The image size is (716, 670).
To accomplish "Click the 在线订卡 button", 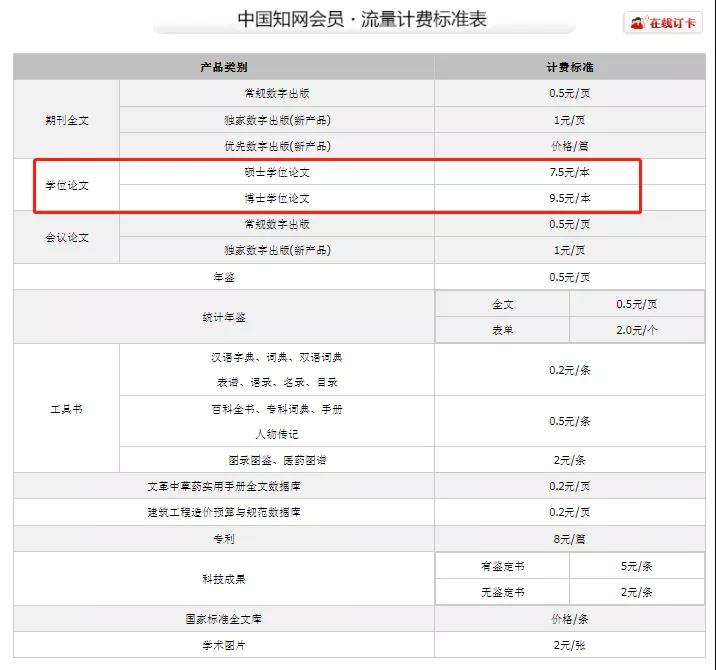I will pos(663,22).
